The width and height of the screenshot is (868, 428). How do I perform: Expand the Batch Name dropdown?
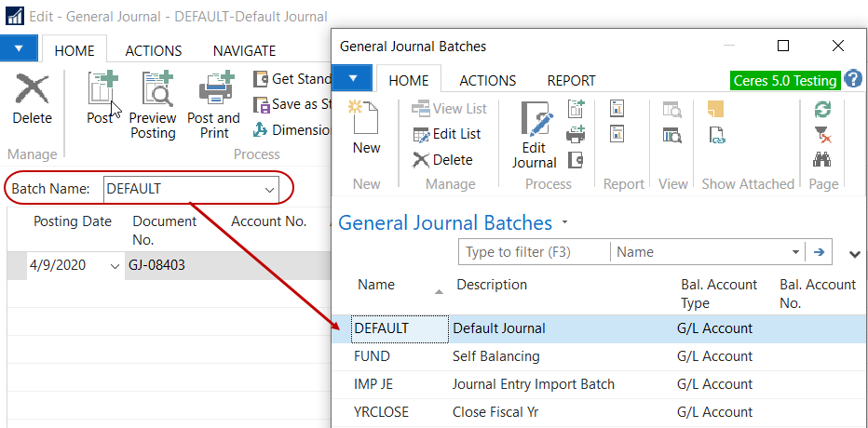269,190
